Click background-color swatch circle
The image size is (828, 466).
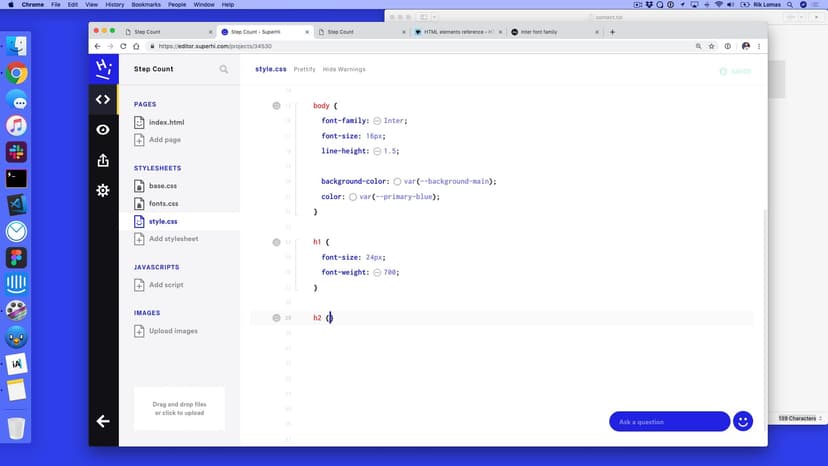point(397,181)
